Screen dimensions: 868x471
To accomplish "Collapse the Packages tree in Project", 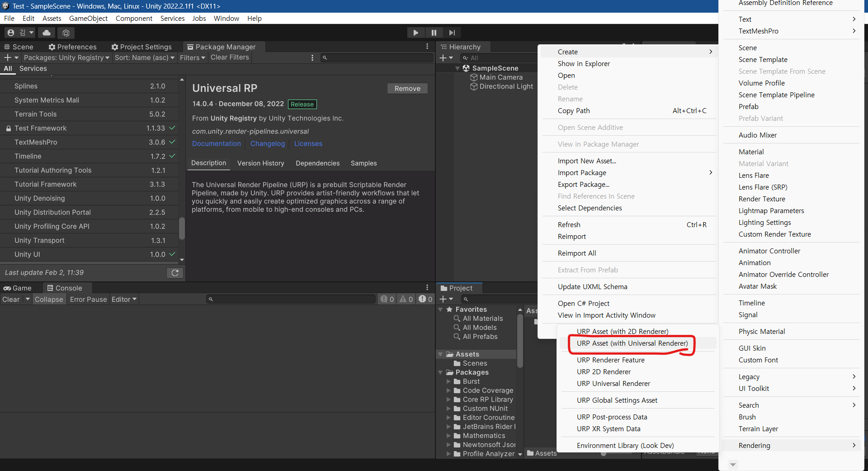I will (x=441, y=372).
